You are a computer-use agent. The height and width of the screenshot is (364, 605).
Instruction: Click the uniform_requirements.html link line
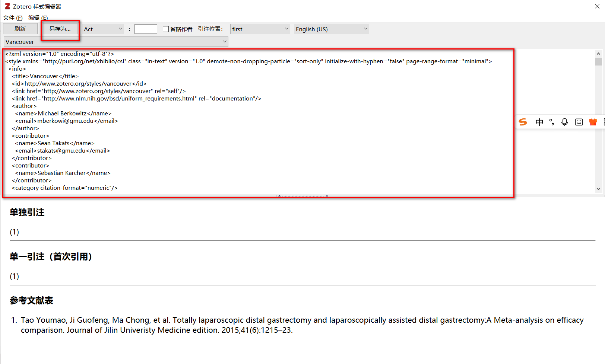[x=136, y=99]
